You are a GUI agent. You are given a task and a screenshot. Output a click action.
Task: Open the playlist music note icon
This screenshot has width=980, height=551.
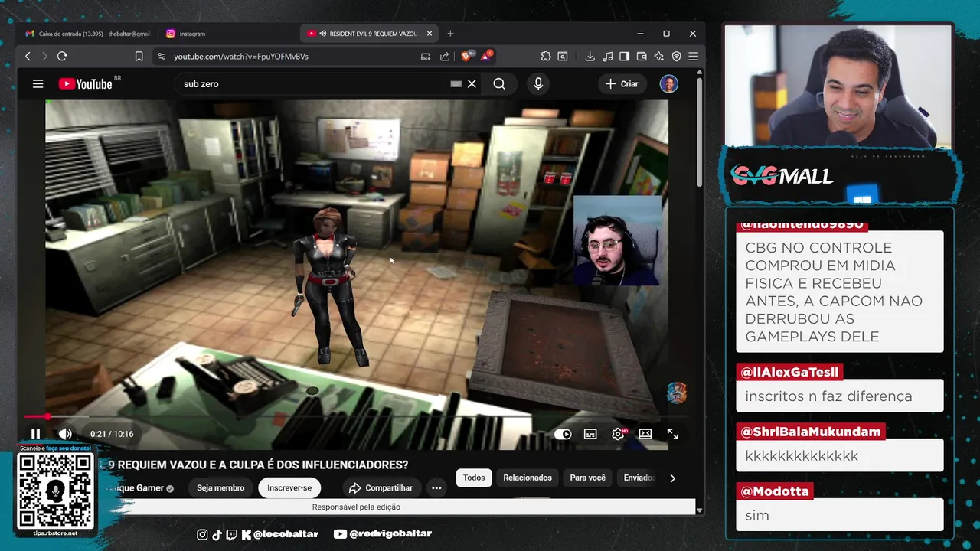pyautogui.click(x=607, y=56)
